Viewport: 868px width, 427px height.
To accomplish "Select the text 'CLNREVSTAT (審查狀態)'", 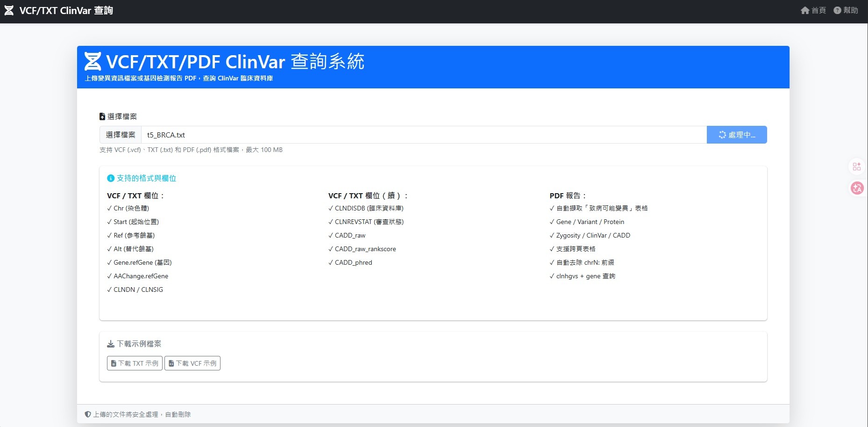I will 369,222.
